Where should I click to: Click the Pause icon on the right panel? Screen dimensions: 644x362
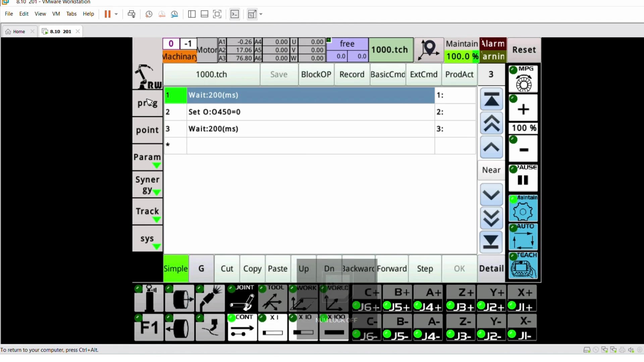click(523, 179)
